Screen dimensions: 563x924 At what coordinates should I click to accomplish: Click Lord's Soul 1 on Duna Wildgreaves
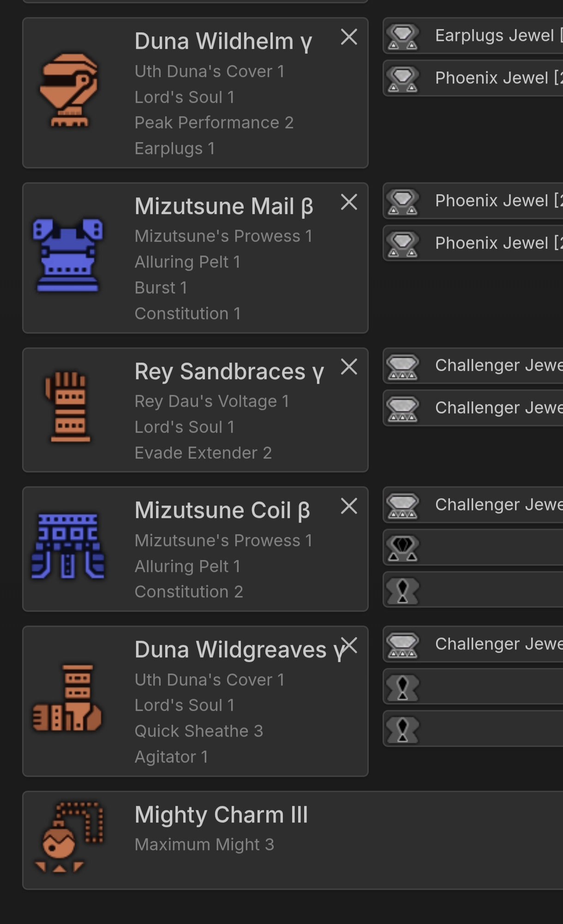pyautogui.click(x=185, y=705)
